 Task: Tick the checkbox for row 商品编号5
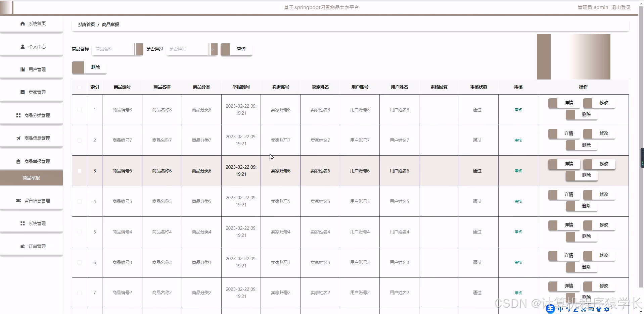[80, 201]
